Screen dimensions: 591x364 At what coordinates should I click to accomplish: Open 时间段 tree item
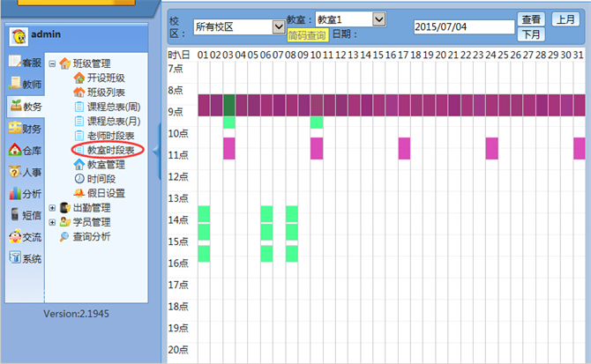pyautogui.click(x=101, y=179)
